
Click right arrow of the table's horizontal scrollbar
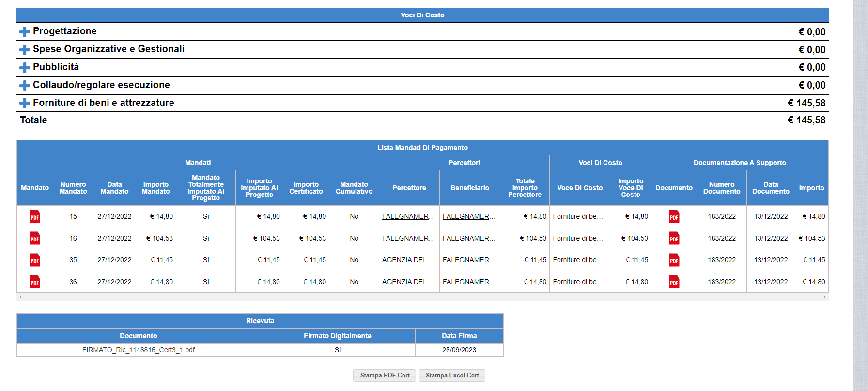point(824,297)
